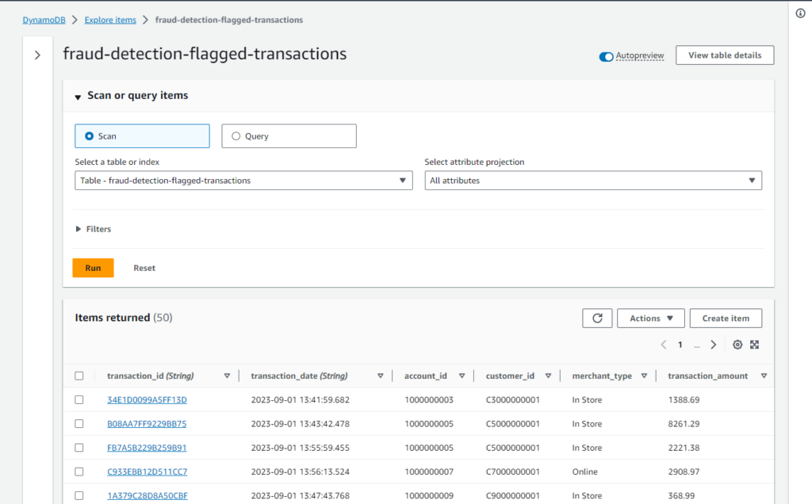Collapse the Scan or query items section

(x=77, y=95)
